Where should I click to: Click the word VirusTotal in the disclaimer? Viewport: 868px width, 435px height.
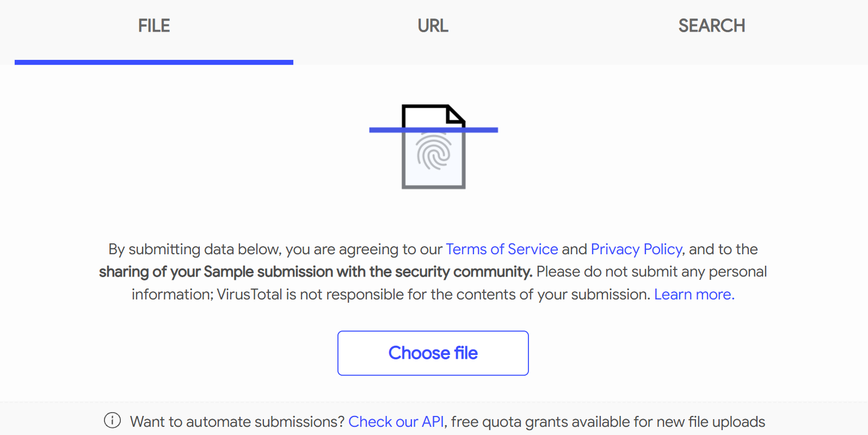(x=250, y=295)
